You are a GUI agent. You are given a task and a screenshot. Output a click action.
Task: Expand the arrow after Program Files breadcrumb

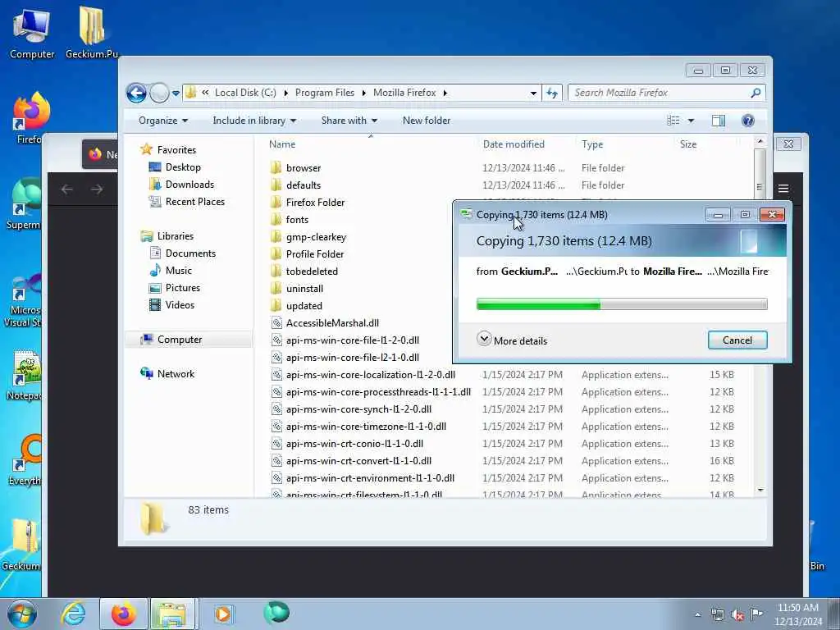tap(363, 93)
